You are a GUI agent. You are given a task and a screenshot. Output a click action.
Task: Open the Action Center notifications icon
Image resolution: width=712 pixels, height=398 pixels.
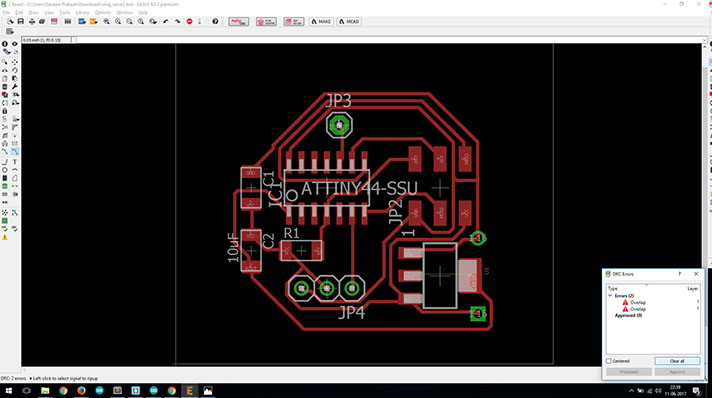click(x=697, y=391)
